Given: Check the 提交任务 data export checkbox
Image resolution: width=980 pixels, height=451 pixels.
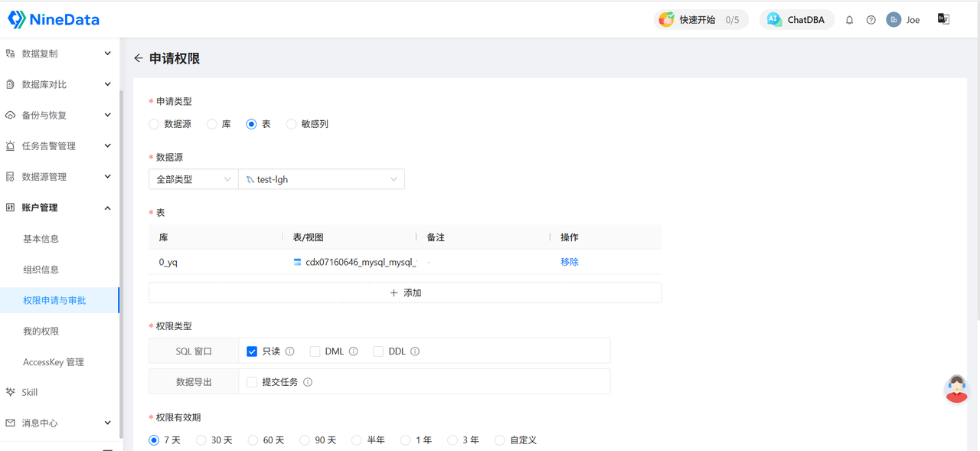Looking at the screenshot, I should tap(252, 382).
